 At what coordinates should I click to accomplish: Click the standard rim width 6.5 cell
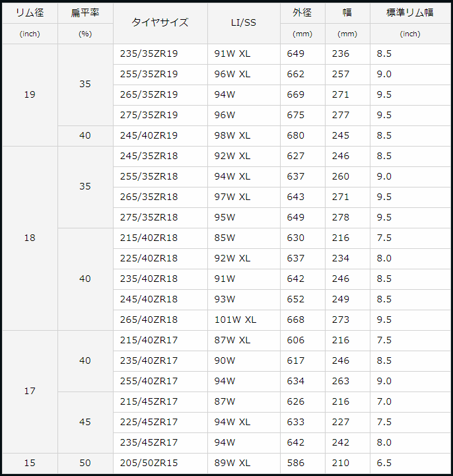pos(384,463)
